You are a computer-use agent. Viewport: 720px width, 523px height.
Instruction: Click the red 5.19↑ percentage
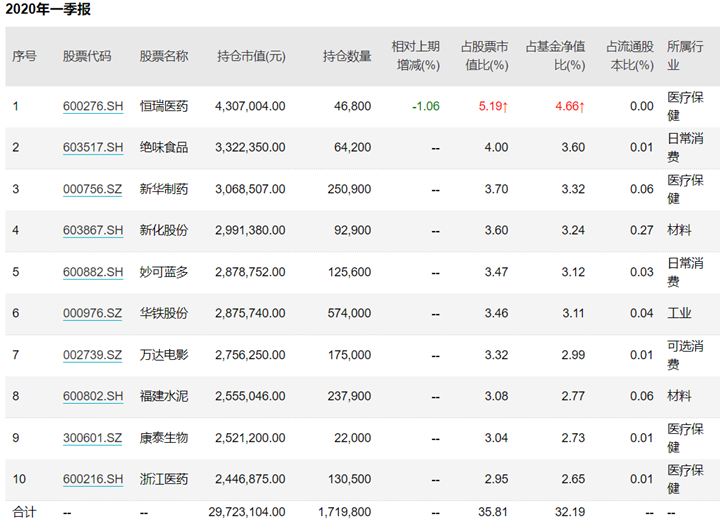click(493, 106)
